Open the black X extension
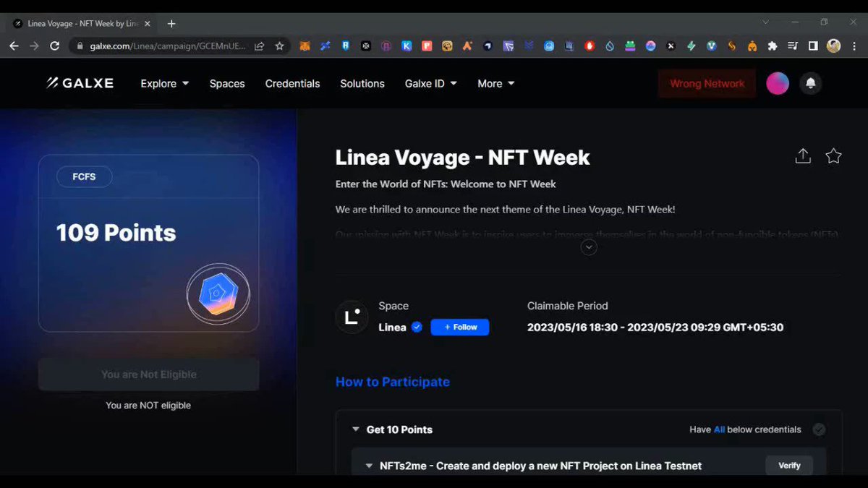Image resolution: width=868 pixels, height=488 pixels. point(671,46)
